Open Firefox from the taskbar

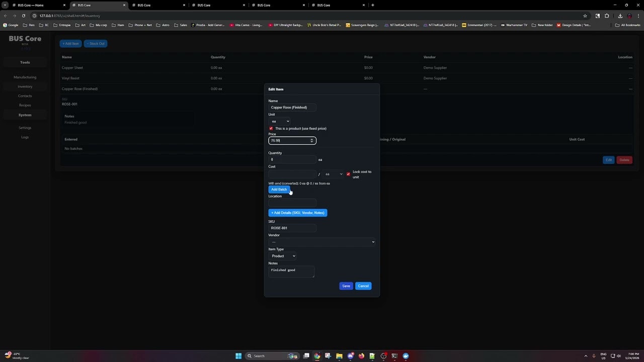[361, 356]
